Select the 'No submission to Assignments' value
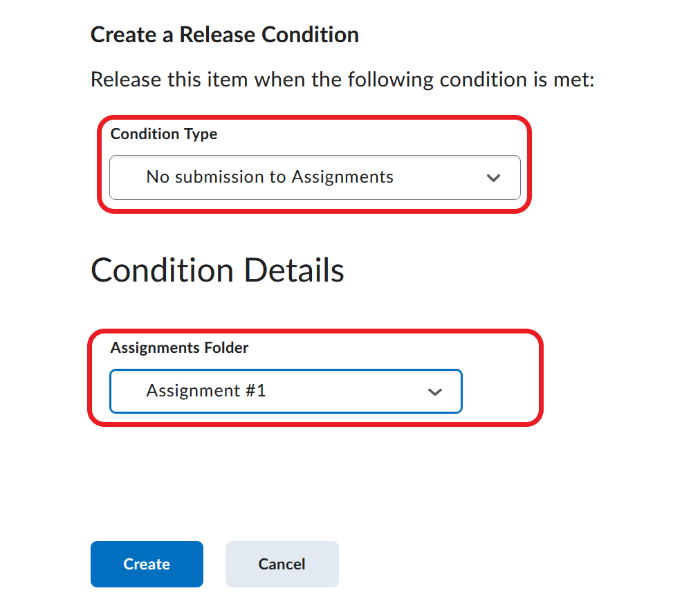700x604 pixels. 270,177
